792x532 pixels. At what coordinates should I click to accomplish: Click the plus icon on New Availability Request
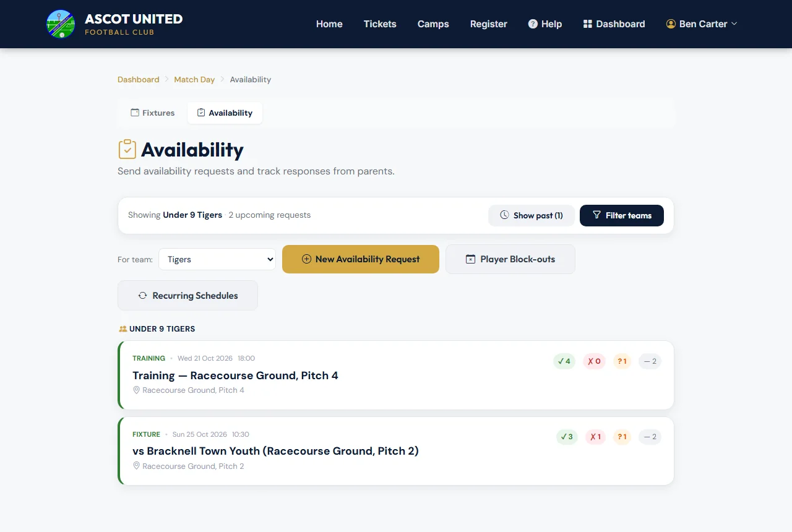[306, 259]
